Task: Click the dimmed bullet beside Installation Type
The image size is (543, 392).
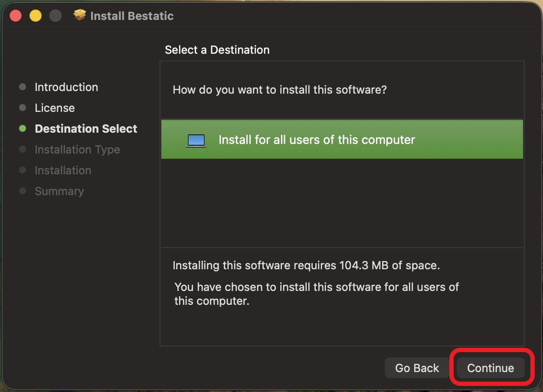Action: (x=23, y=150)
